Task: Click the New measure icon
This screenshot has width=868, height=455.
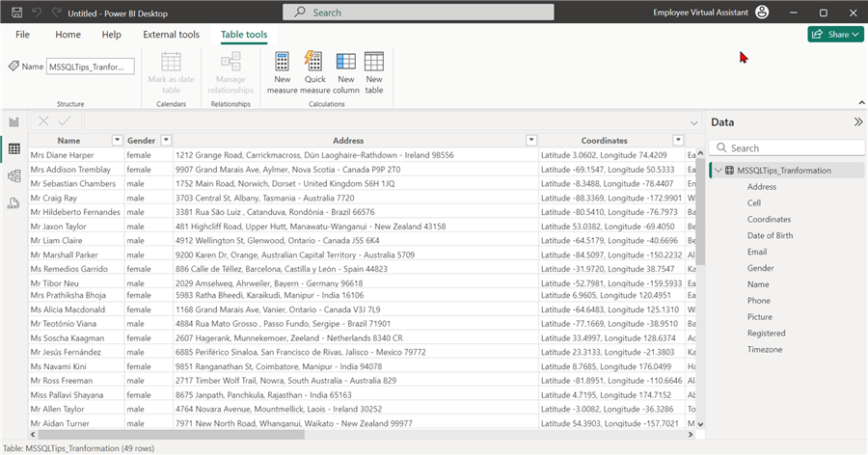Action: 282,63
